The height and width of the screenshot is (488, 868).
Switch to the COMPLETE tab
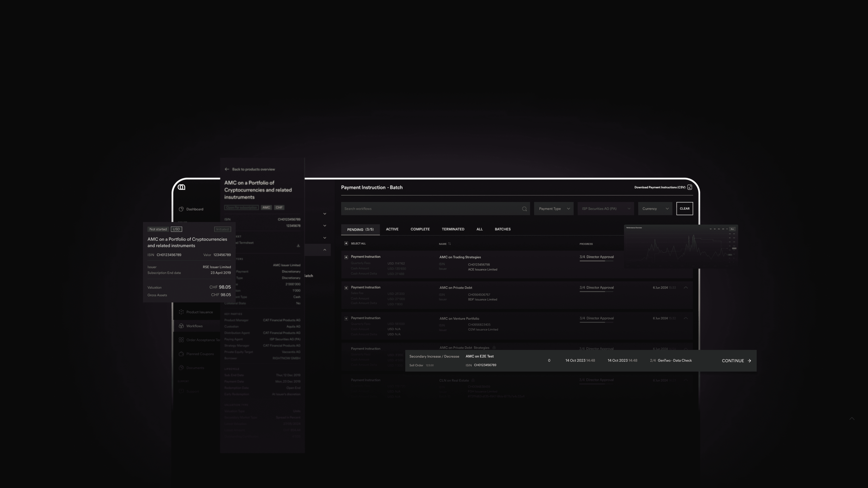coord(420,229)
